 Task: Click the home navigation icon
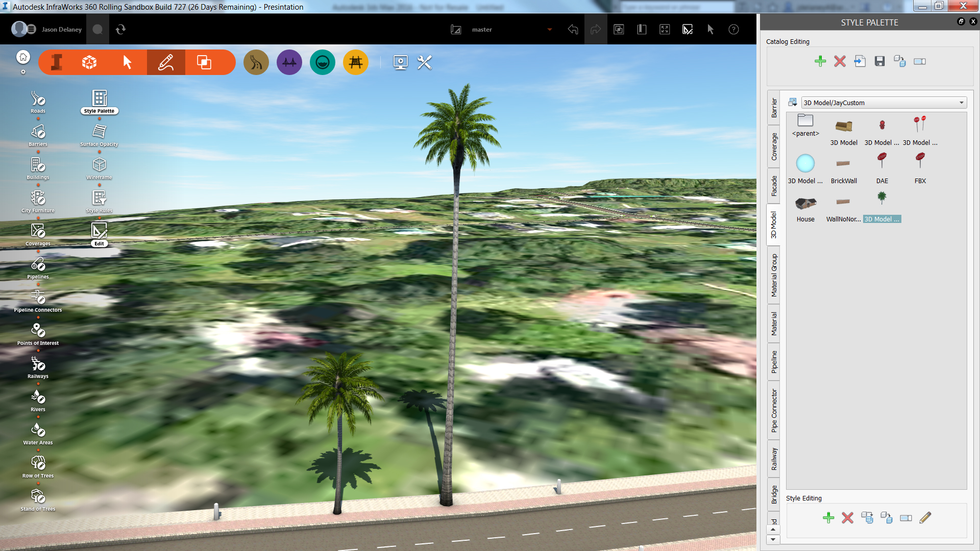[x=23, y=57]
